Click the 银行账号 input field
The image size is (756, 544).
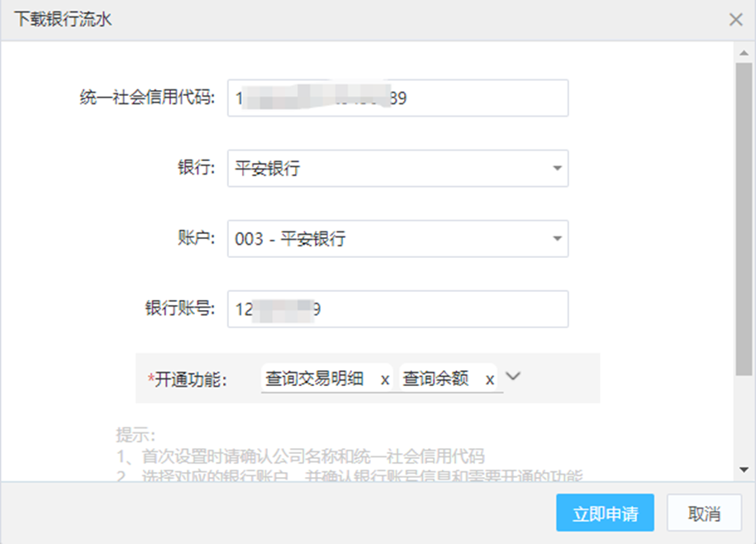click(397, 309)
